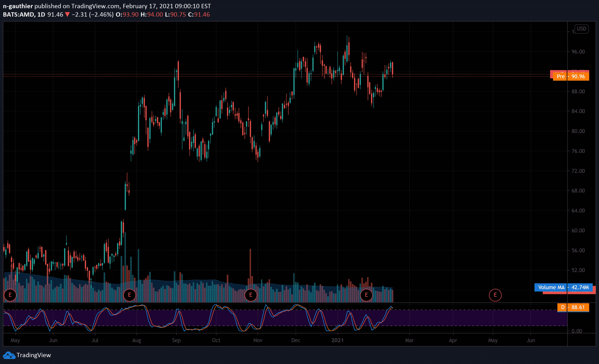The width and height of the screenshot is (599, 364).
Task: Click the 88.00 price axis label
Action: [x=578, y=91]
